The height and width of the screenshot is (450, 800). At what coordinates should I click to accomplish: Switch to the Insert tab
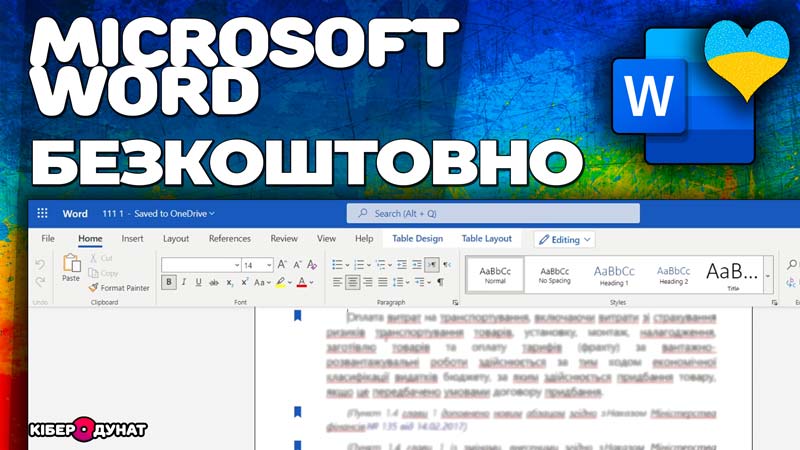point(132,238)
